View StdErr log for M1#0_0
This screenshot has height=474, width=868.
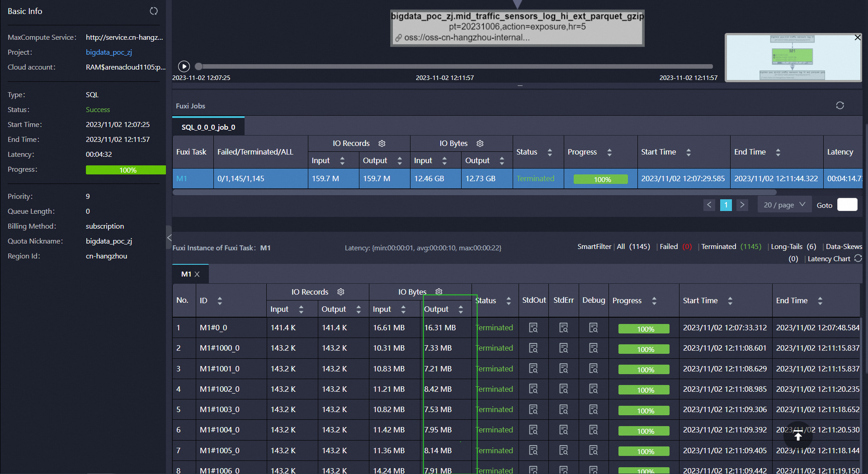[563, 328]
